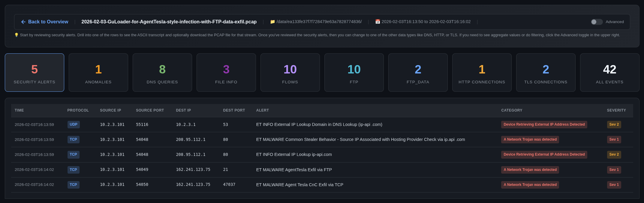644x203 pixels.
Task: Switch to DNS Queries tab
Action: click(162, 73)
